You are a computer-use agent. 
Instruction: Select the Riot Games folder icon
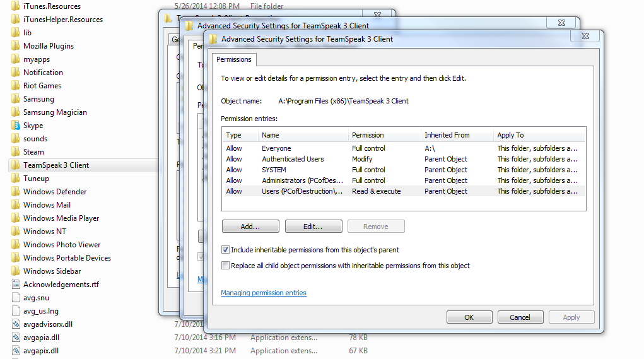16,85
